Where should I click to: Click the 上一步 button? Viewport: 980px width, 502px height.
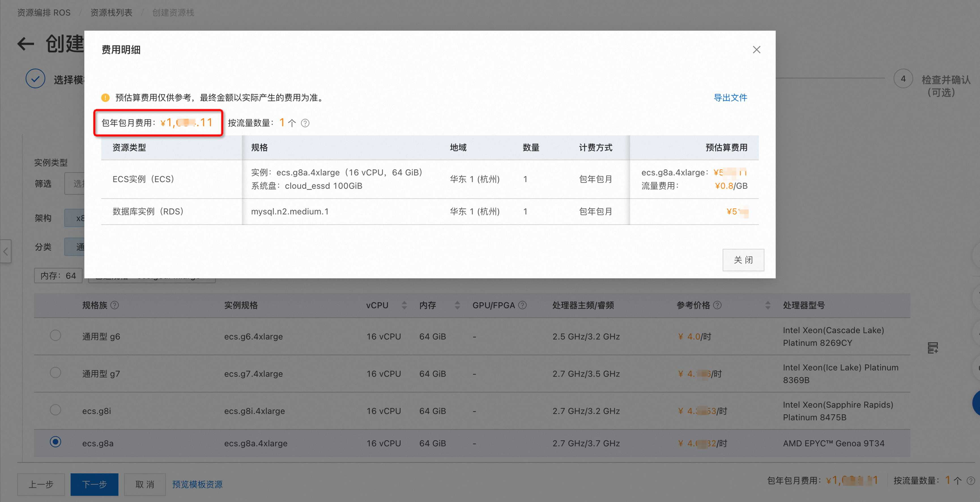tap(41, 484)
